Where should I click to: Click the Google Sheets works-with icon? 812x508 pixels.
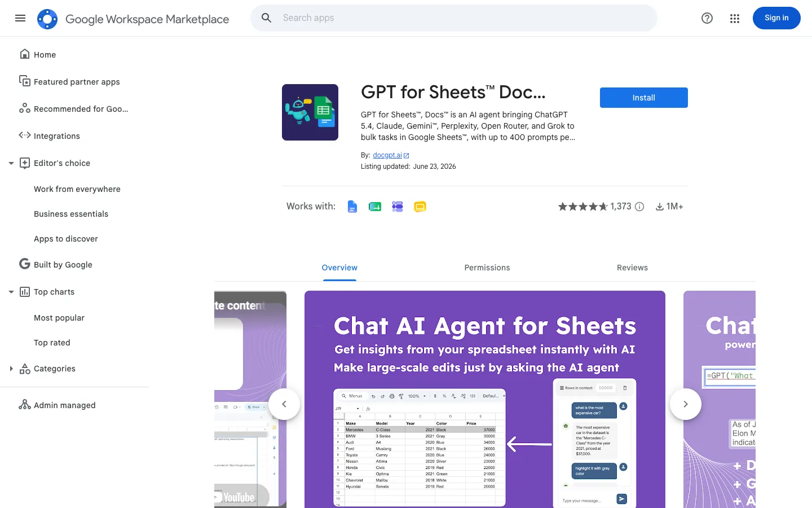[x=375, y=207]
